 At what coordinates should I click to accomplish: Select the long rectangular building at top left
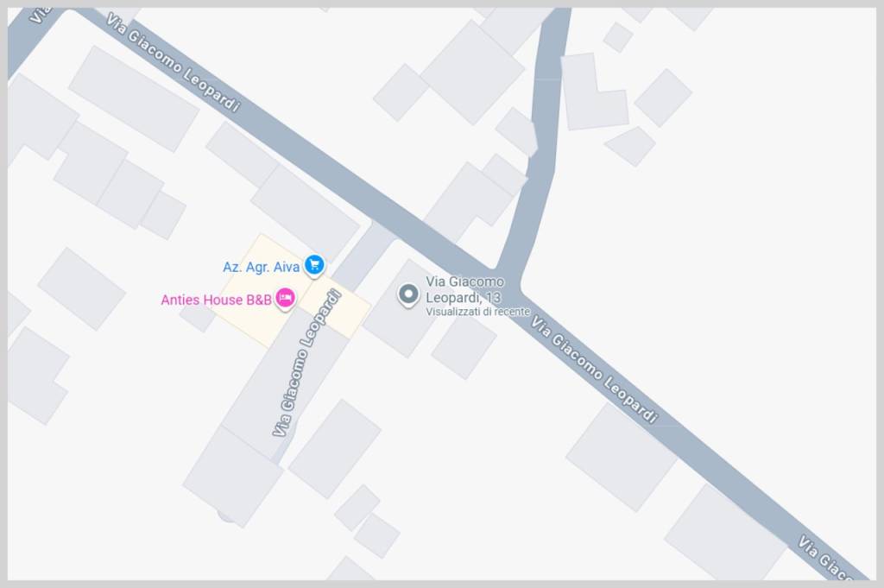pyautogui.click(x=134, y=98)
